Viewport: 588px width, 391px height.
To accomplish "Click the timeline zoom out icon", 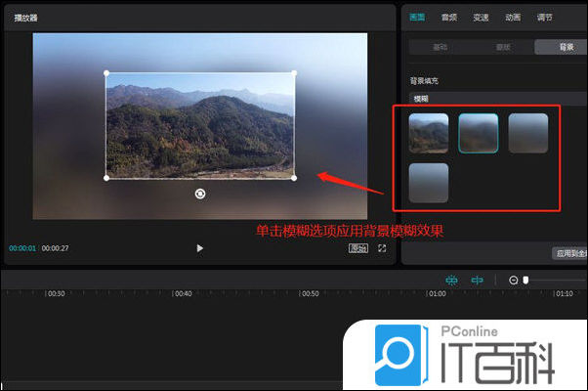I will [514, 280].
